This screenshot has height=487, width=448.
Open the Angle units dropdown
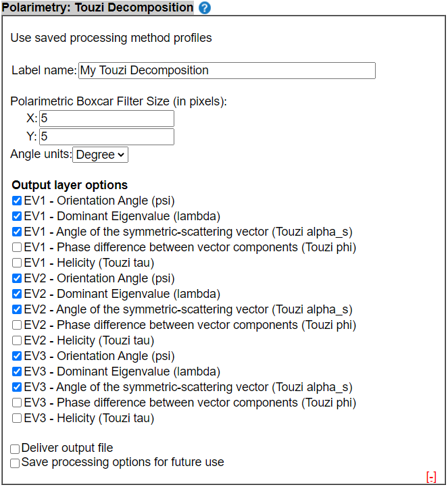[100, 155]
